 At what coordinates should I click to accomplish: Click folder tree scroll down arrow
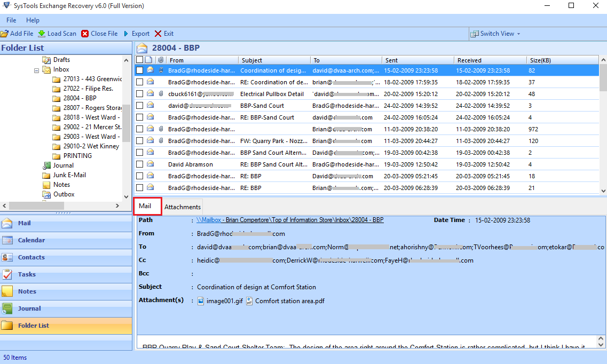point(126,197)
